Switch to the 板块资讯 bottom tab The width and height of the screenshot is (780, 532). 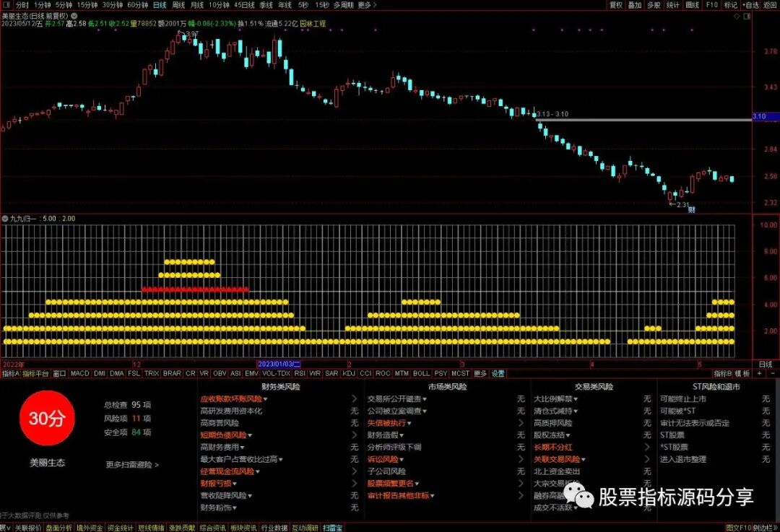(244, 528)
